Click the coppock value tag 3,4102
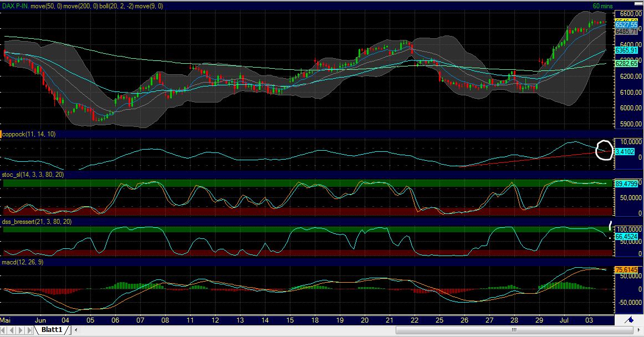 [625, 152]
